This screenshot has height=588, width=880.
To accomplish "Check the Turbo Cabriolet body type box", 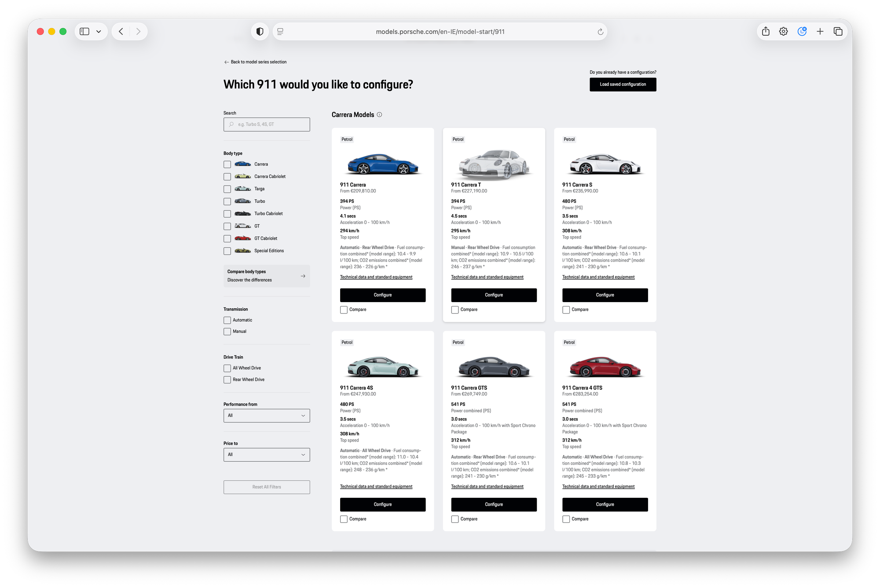I will [x=227, y=214].
